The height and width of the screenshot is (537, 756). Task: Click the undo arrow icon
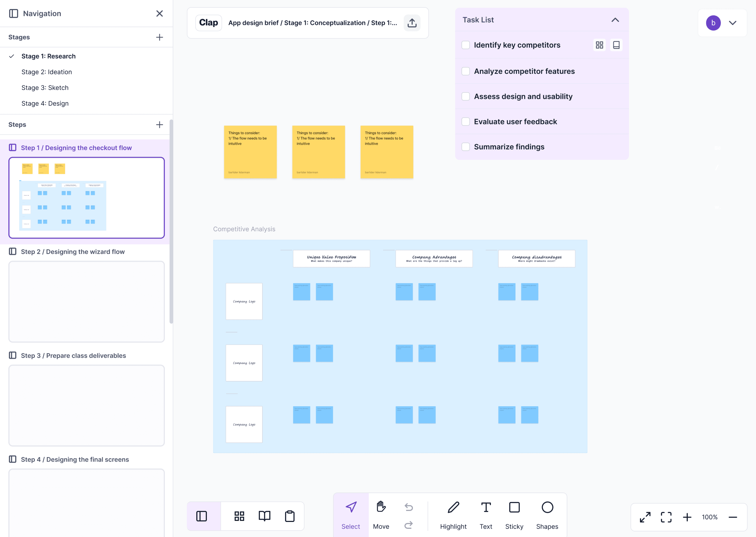point(409,507)
